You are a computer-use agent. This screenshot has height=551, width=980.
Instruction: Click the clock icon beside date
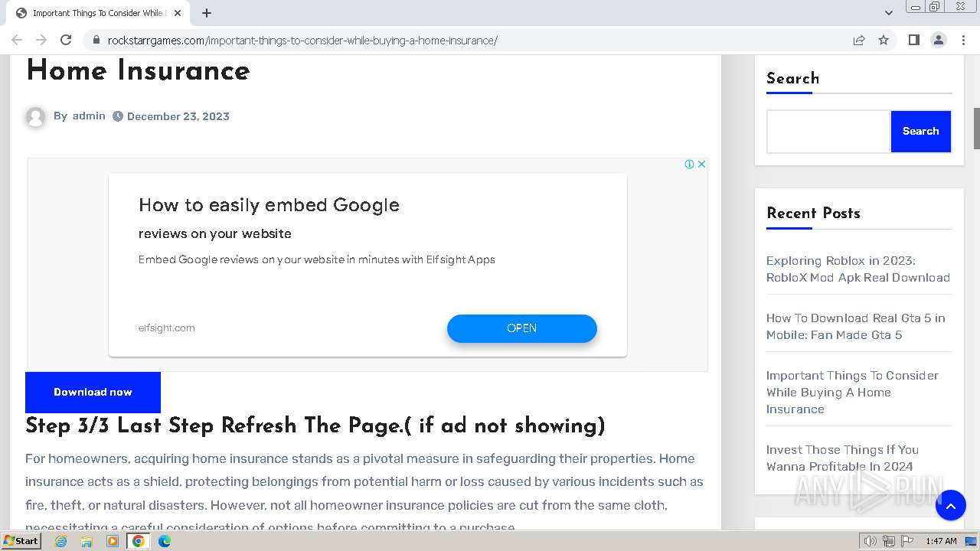tap(117, 116)
